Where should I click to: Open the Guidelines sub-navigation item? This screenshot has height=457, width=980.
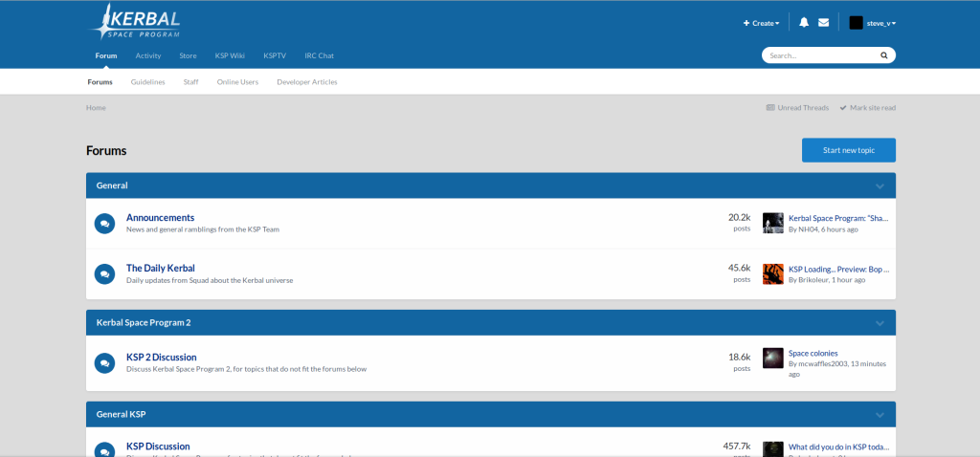(x=148, y=82)
